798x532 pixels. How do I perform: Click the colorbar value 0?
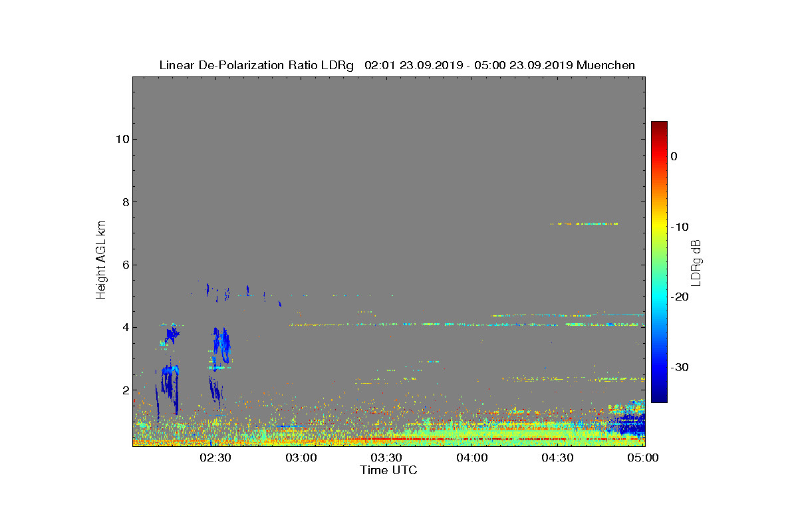click(674, 156)
